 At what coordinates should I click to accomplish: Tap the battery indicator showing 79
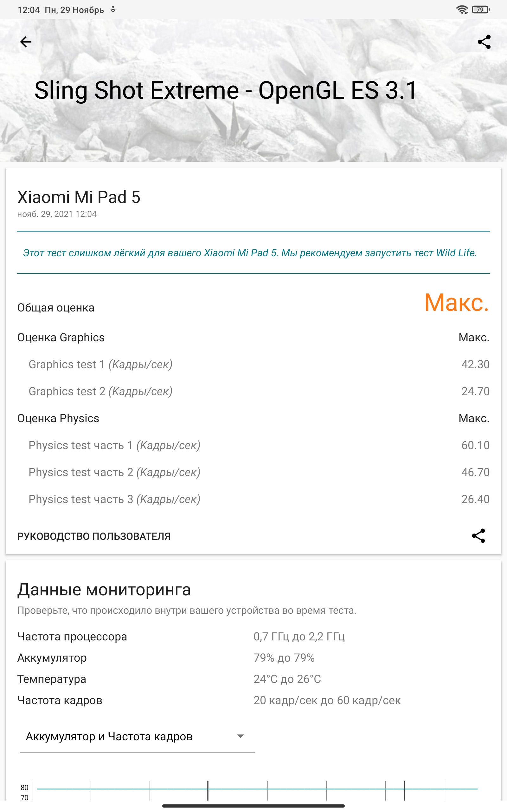[480, 10]
